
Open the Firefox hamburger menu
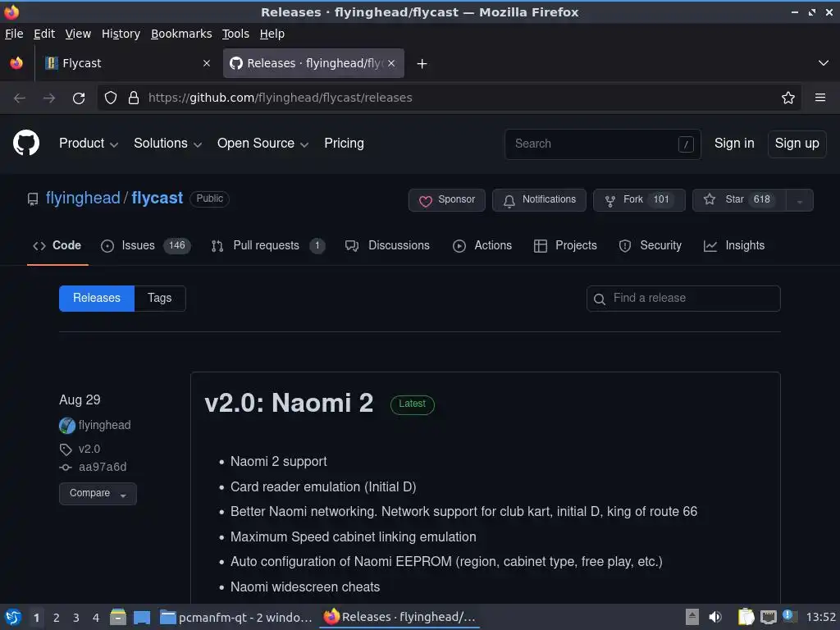click(819, 98)
